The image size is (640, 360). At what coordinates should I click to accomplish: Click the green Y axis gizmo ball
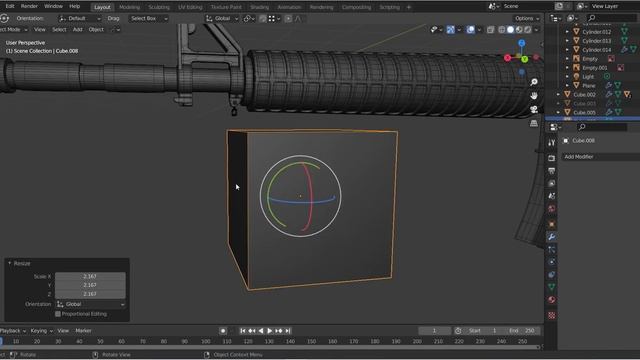pyautogui.click(x=524, y=60)
